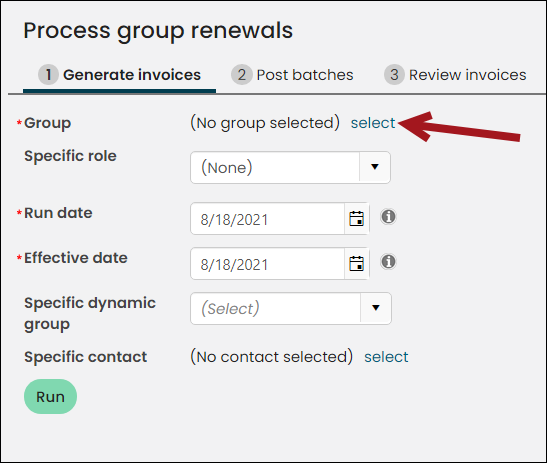The image size is (547, 463).
Task: Focus the Effective date text field
Action: pyautogui.click(x=268, y=264)
